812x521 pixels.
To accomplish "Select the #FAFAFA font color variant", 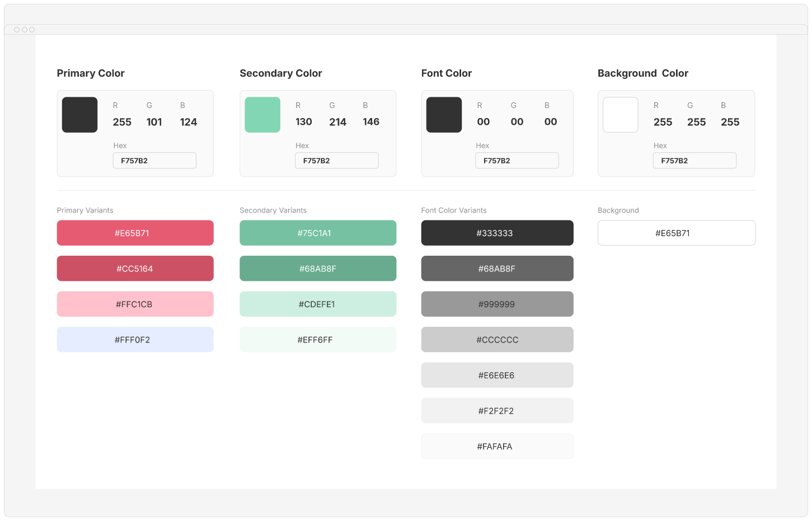I will coord(497,446).
